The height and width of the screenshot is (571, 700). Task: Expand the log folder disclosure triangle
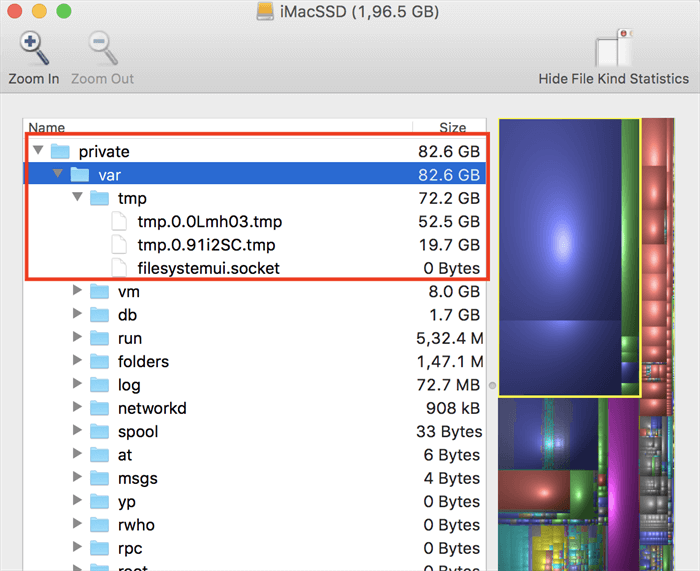(78, 385)
